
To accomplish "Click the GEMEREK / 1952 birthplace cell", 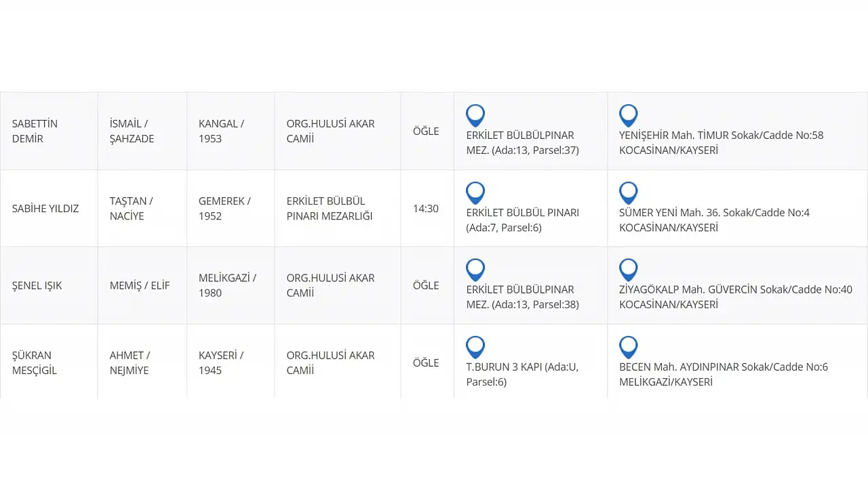I will [x=224, y=208].
